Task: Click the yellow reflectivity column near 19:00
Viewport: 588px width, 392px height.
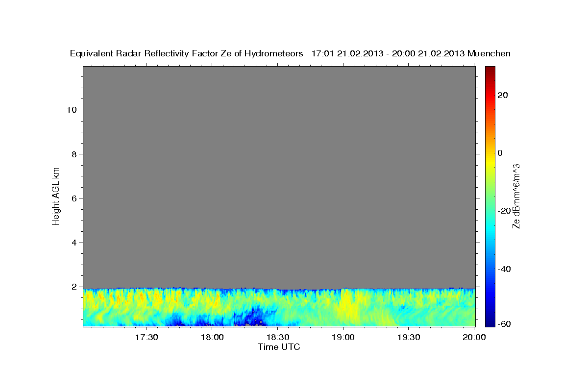Action: click(347, 306)
